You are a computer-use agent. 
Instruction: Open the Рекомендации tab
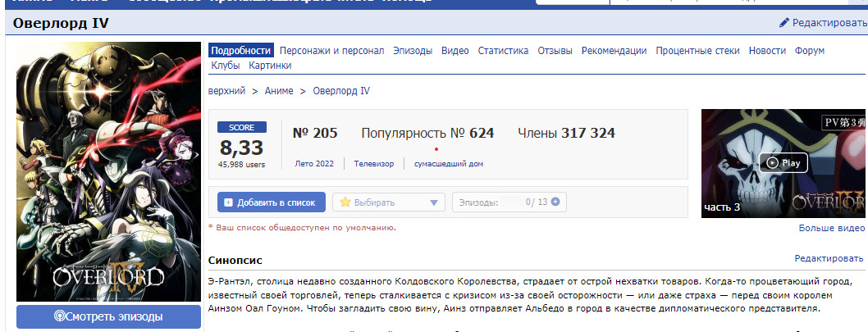point(614,51)
